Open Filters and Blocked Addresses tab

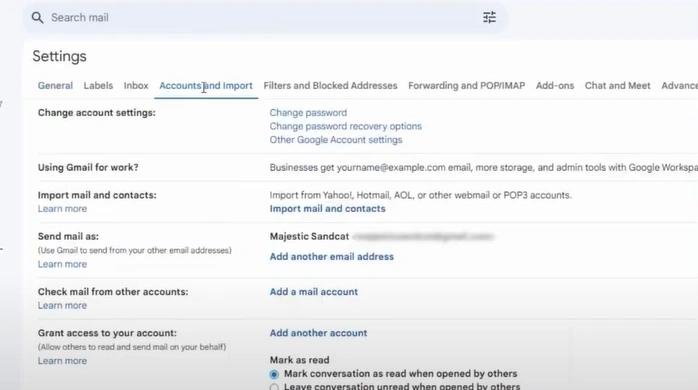click(x=330, y=85)
